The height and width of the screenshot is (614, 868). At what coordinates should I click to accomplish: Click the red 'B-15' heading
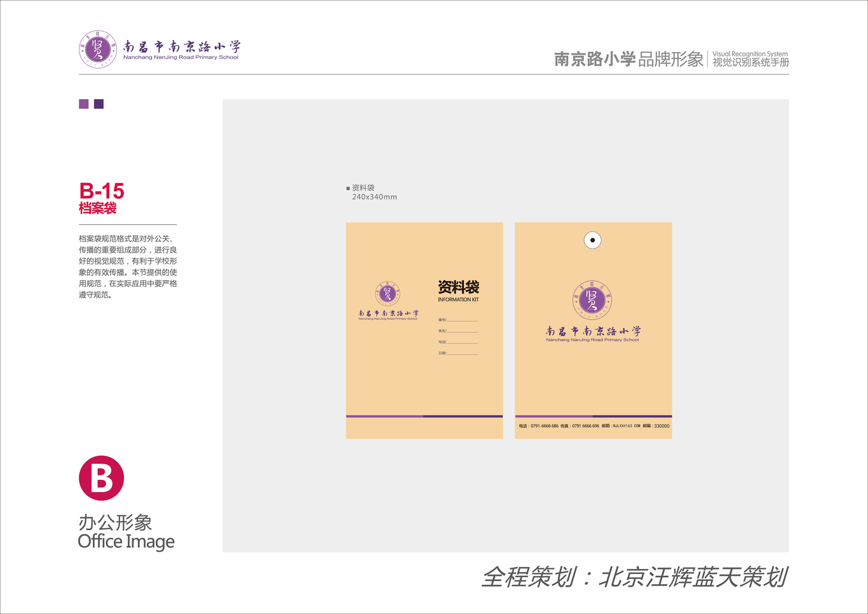[x=102, y=191]
